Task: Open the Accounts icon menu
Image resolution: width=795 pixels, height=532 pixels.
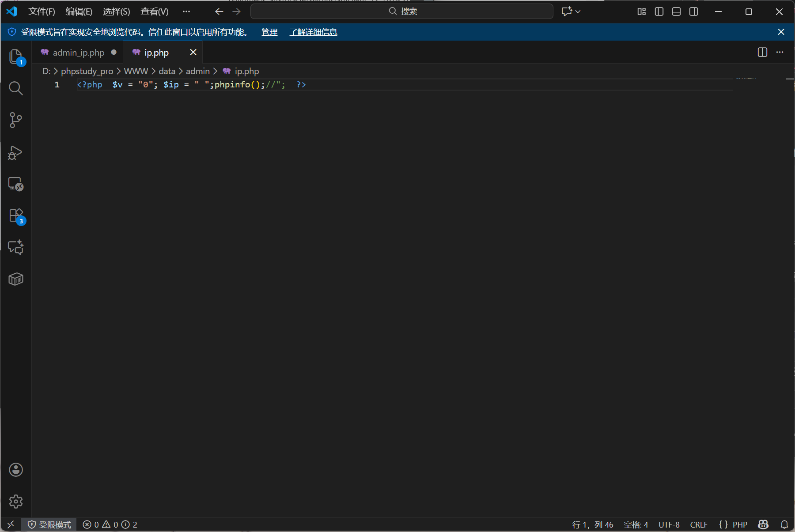Action: point(16,470)
